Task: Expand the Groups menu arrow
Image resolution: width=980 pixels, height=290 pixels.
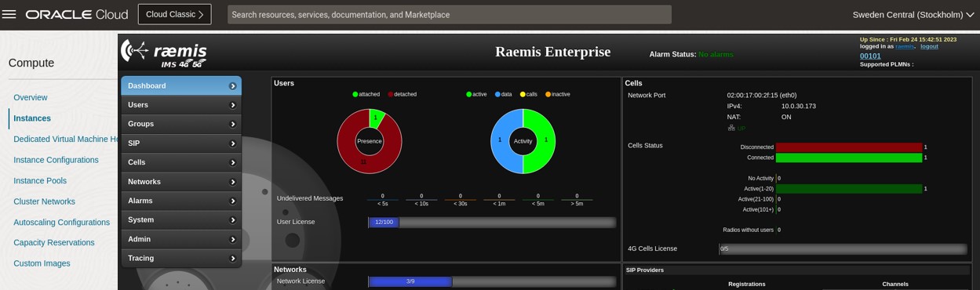Action: 232,124
